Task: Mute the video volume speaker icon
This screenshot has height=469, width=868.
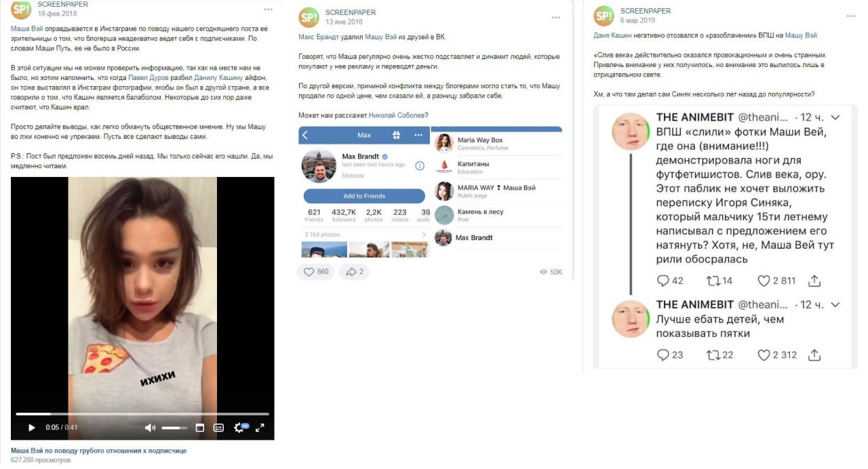Action: click(x=150, y=428)
